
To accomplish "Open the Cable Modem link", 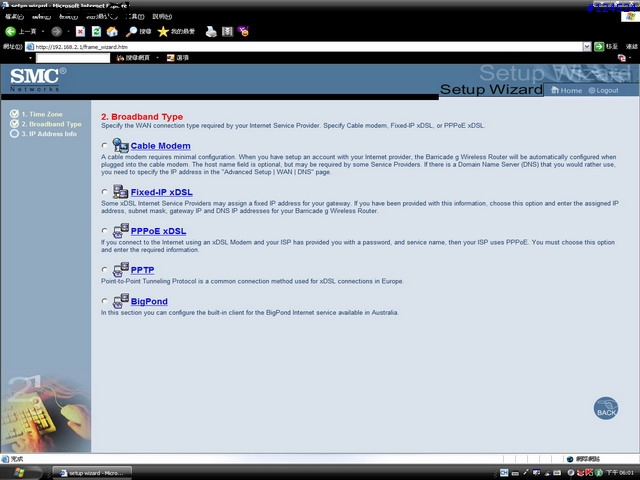I will [160, 146].
